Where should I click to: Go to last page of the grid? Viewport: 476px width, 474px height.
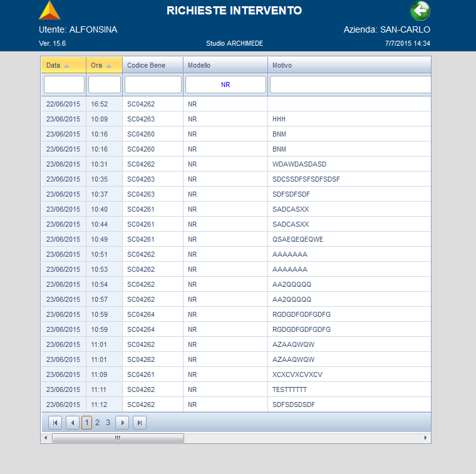pyautogui.click(x=140, y=423)
